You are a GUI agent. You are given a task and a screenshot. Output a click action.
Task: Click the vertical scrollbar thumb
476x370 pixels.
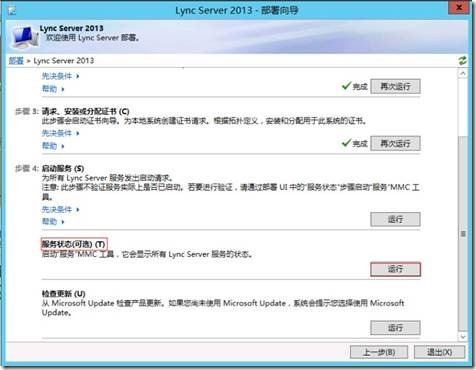coord(463,233)
